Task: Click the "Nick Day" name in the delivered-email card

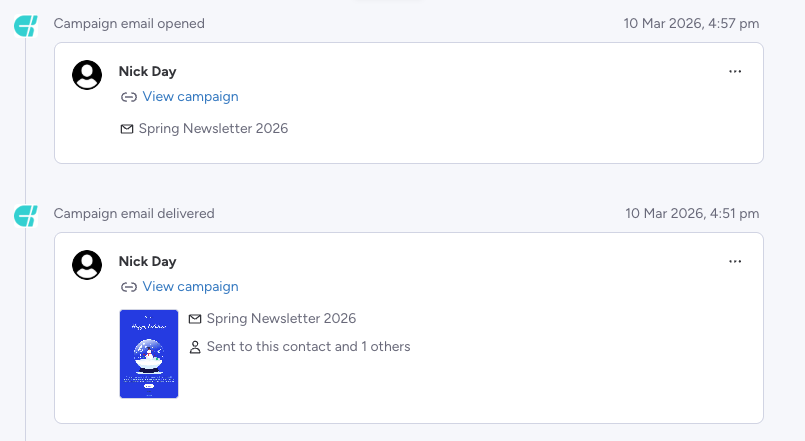Action: coord(147,262)
